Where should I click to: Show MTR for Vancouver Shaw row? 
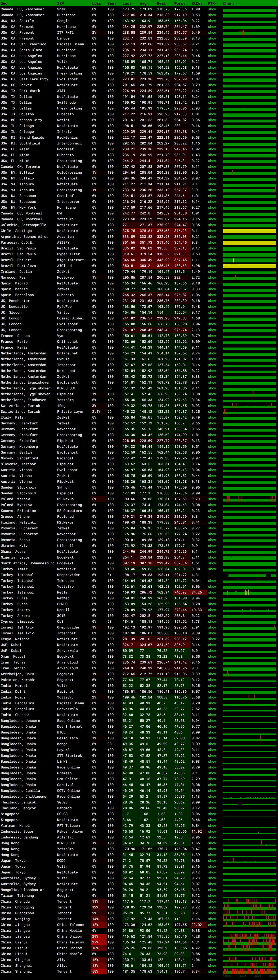point(212,9)
